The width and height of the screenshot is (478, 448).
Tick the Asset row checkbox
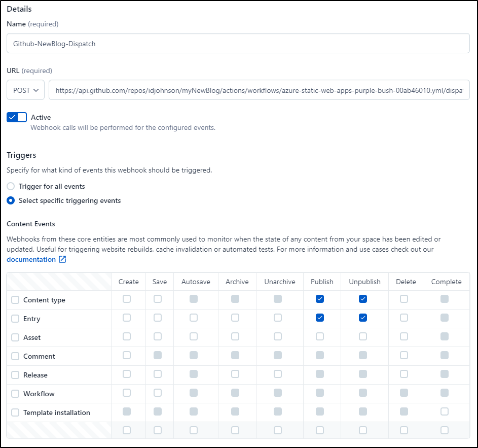click(x=15, y=337)
